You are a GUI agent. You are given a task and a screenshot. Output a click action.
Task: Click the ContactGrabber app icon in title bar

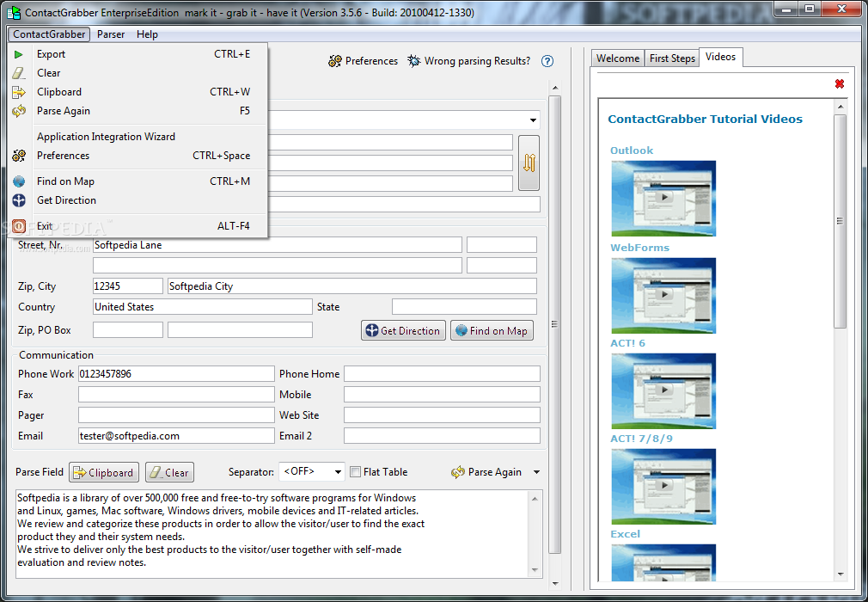(x=13, y=12)
